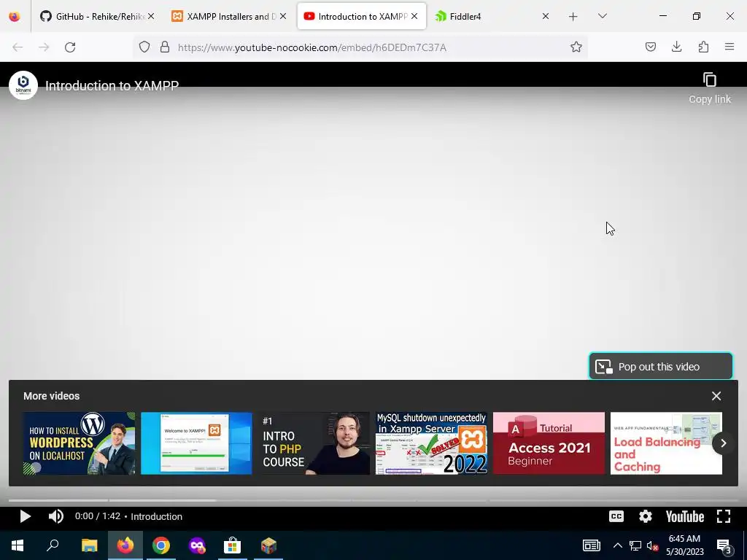
Task: Play the Introduction to XAMPP video
Action: click(x=25, y=516)
